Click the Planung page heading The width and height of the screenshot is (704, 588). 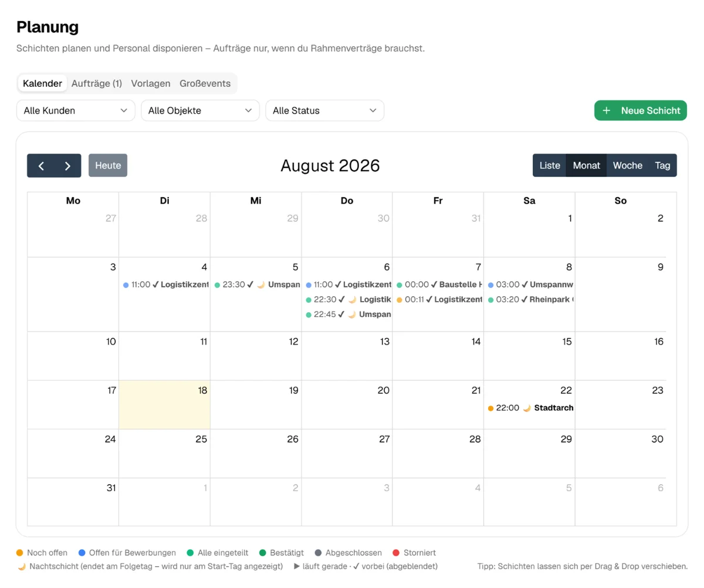click(x=48, y=27)
